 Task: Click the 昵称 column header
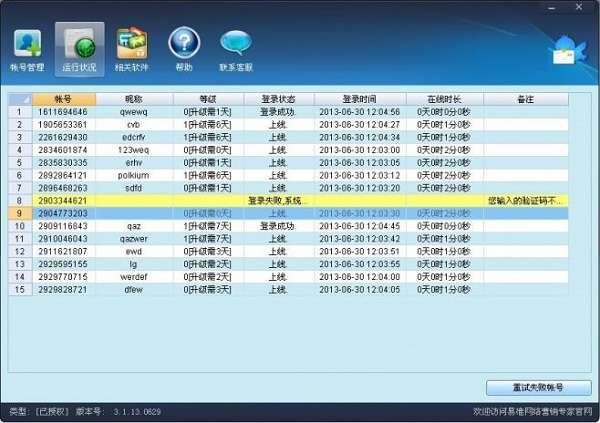click(134, 99)
